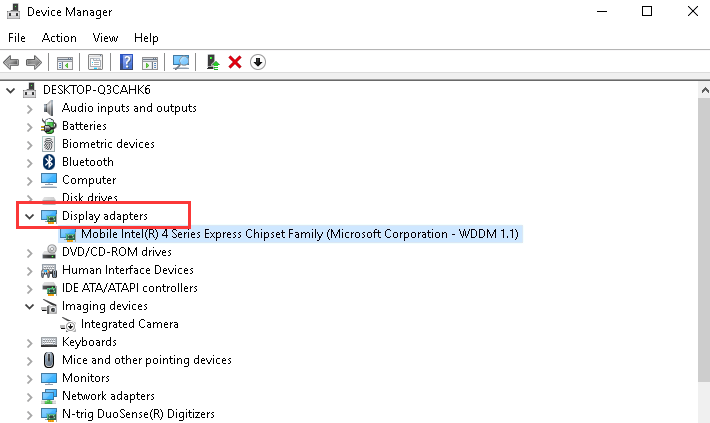Select Mobile Intel(R) 4 Series Express Chipset
Screen dimensions: 710x423
pos(301,234)
